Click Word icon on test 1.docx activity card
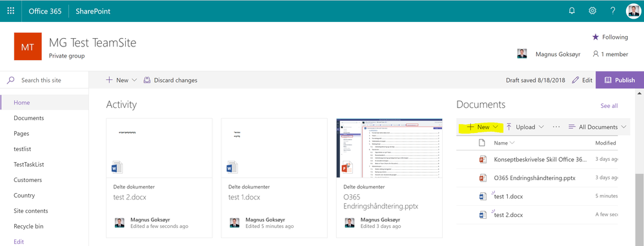 pos(232,168)
